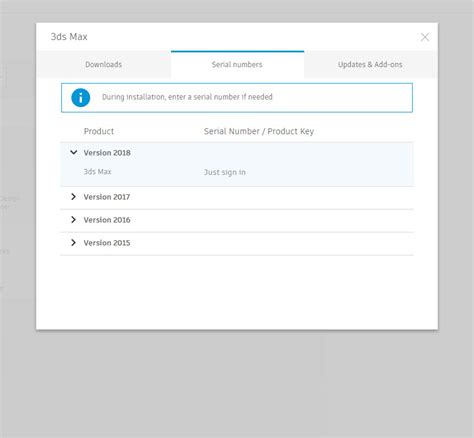Viewport: 474px width, 438px height.
Task: Click the Version 2015 row label
Action: pos(107,243)
